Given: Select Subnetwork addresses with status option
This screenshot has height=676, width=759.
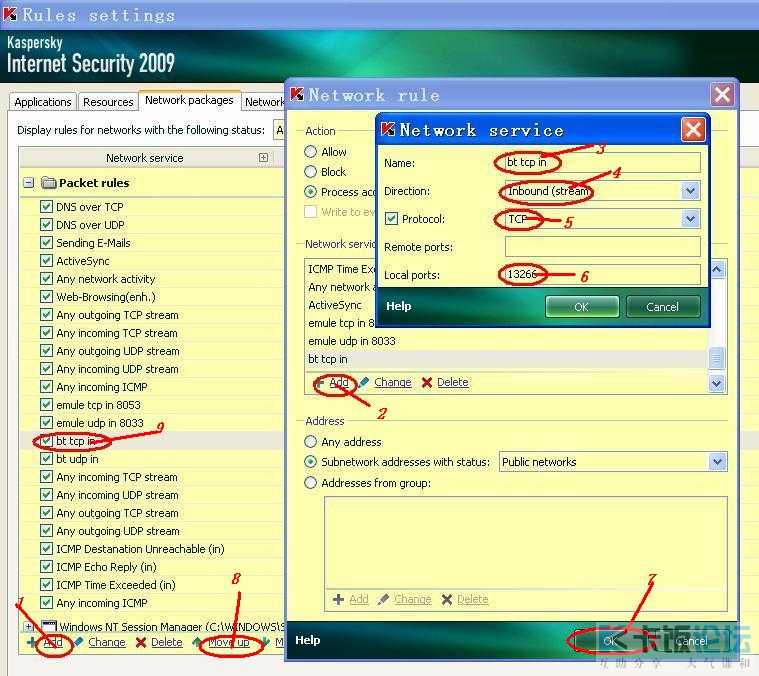Looking at the screenshot, I should 310,462.
